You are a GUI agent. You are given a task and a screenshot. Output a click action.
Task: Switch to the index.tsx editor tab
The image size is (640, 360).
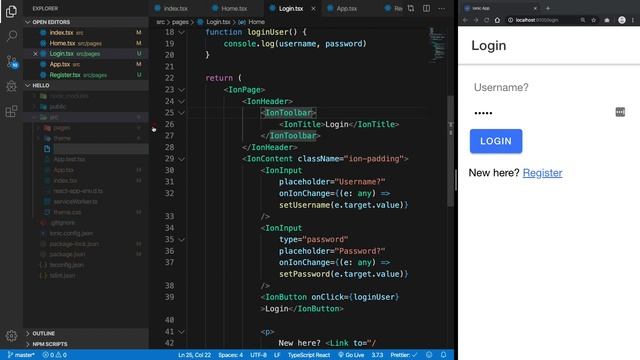(176, 9)
